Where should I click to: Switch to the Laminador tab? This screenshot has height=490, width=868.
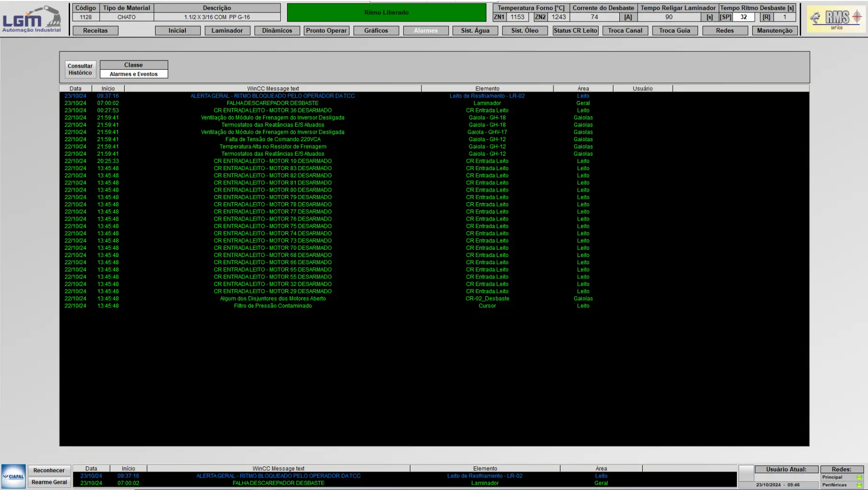tap(227, 31)
